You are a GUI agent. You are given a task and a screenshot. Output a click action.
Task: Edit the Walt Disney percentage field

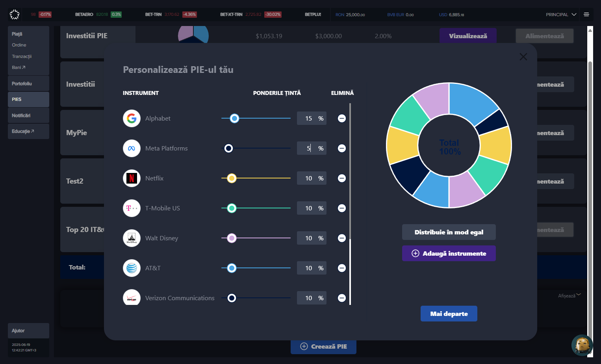click(312, 238)
